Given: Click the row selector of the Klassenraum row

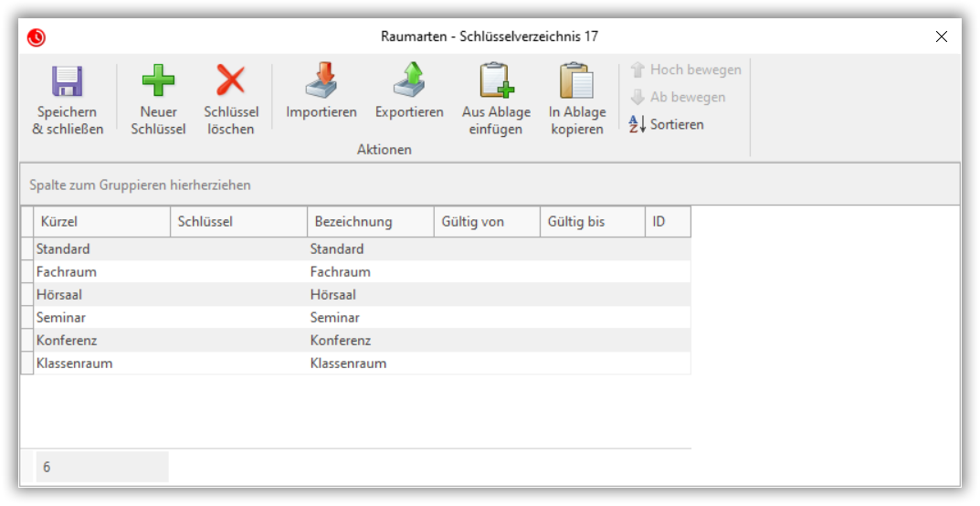Looking at the screenshot, I should click(26, 363).
